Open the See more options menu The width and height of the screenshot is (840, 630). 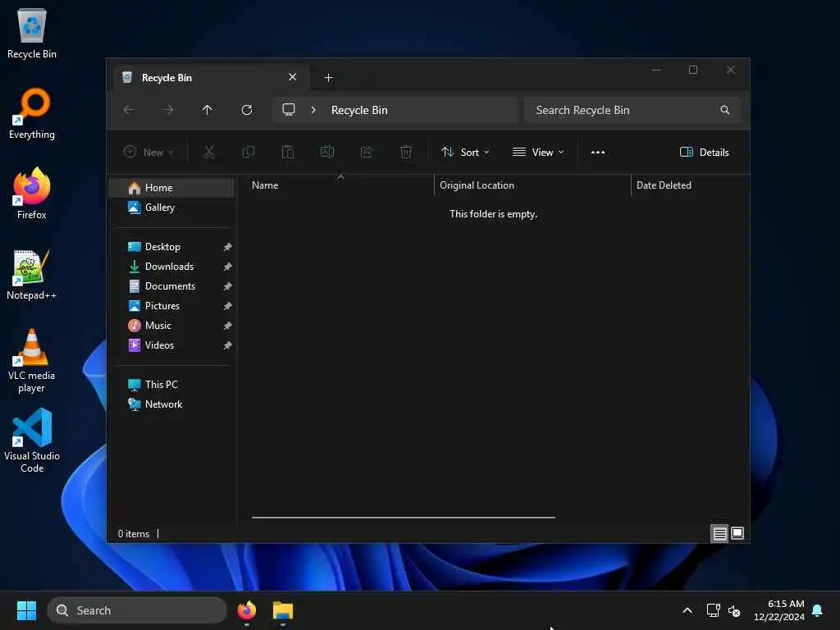click(598, 152)
